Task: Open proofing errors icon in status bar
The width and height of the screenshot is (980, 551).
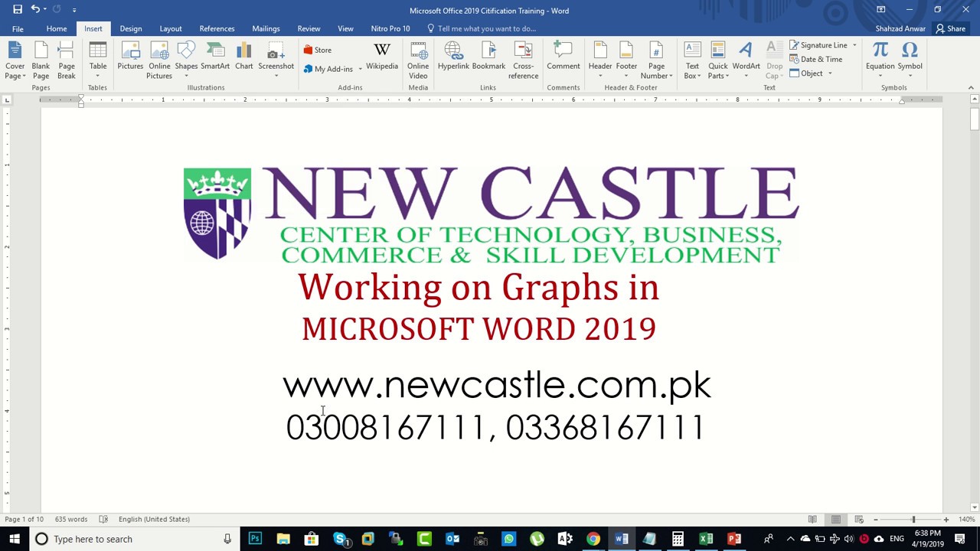Action: [103, 520]
